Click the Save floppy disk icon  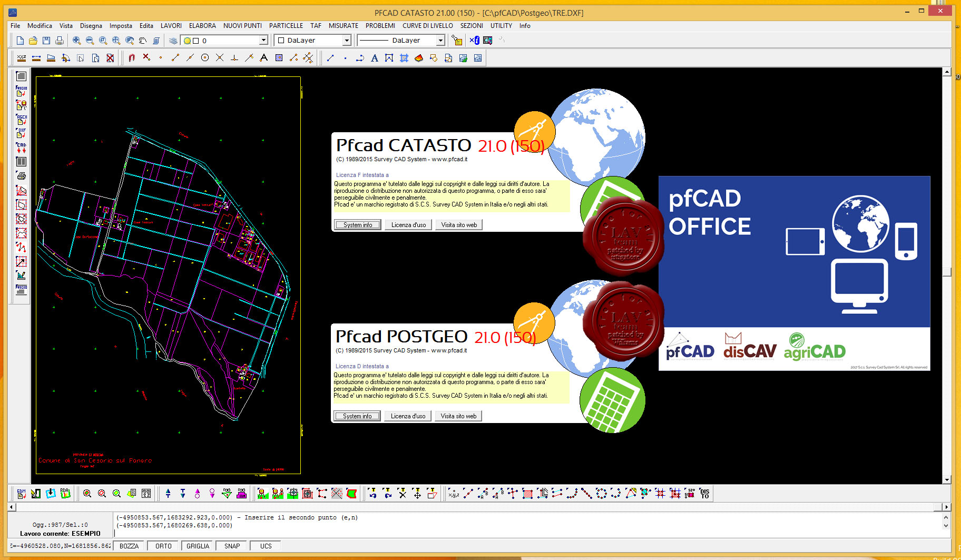point(46,41)
